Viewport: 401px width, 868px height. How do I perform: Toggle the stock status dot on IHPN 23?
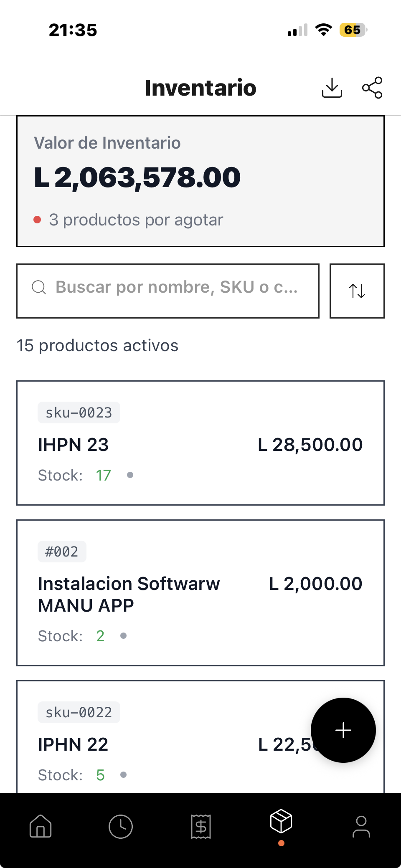pyautogui.click(x=131, y=475)
